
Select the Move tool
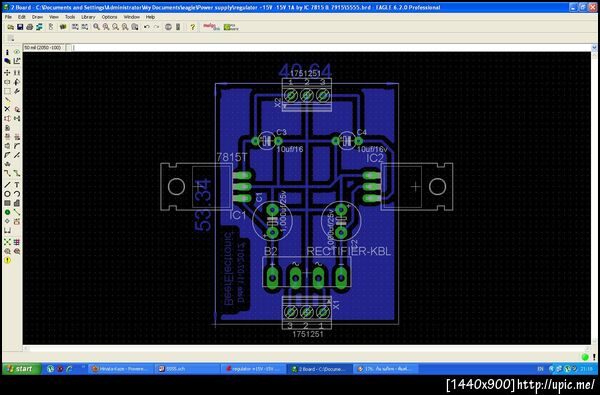tap(7, 73)
